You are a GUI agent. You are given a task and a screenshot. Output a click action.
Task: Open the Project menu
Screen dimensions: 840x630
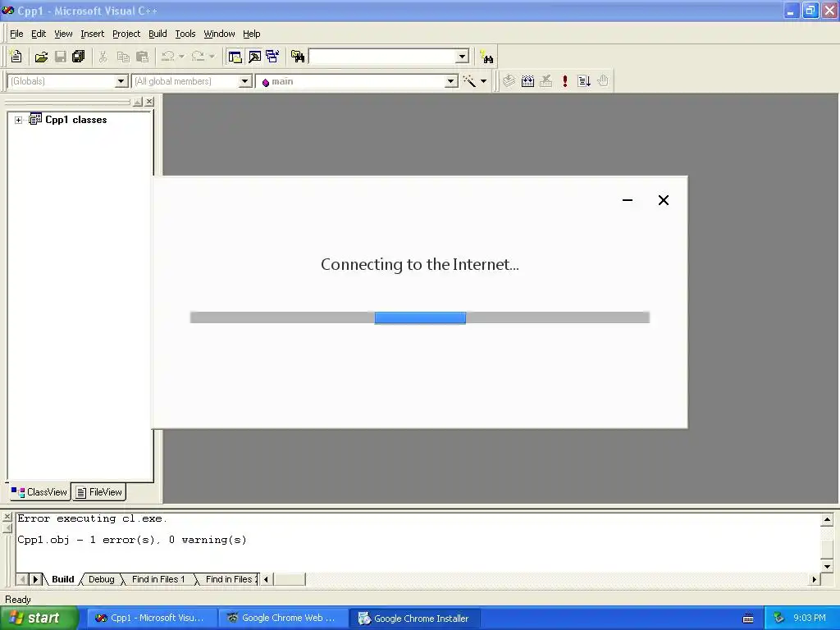[x=126, y=34]
